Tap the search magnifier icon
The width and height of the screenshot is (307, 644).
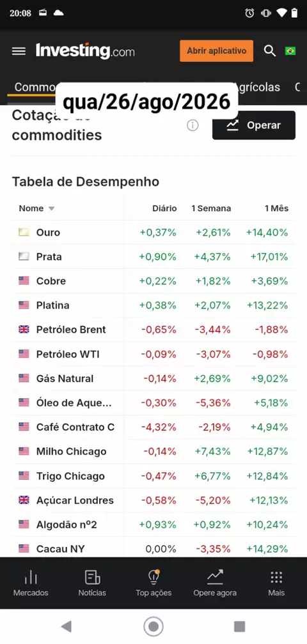(270, 51)
